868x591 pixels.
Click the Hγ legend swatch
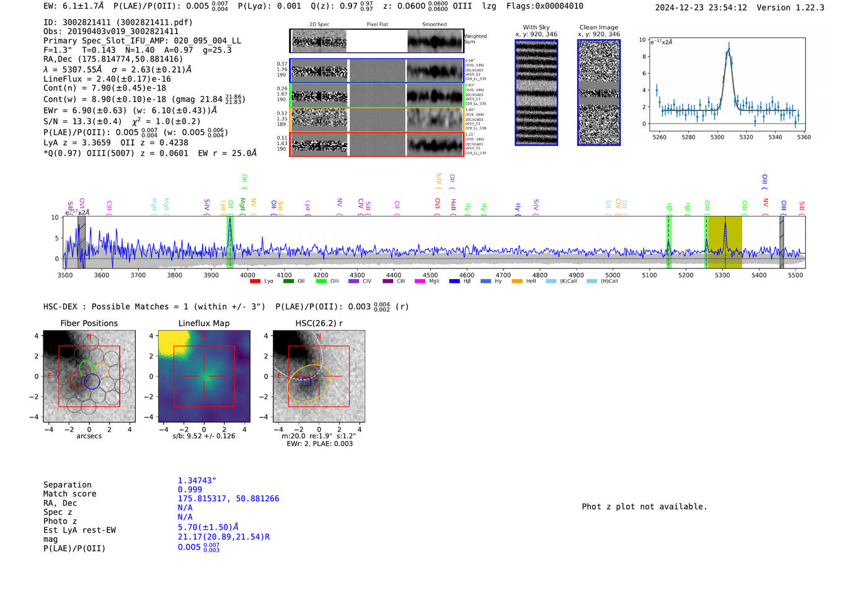click(485, 282)
